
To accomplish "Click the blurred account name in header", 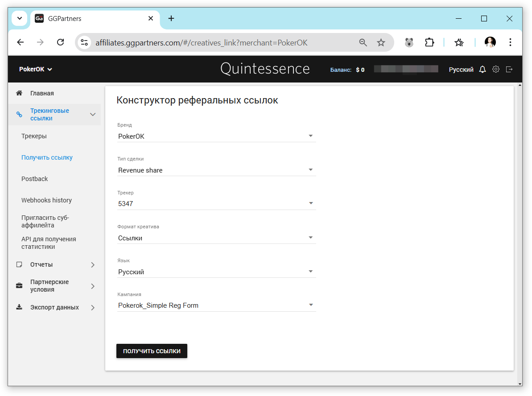I will pos(406,69).
